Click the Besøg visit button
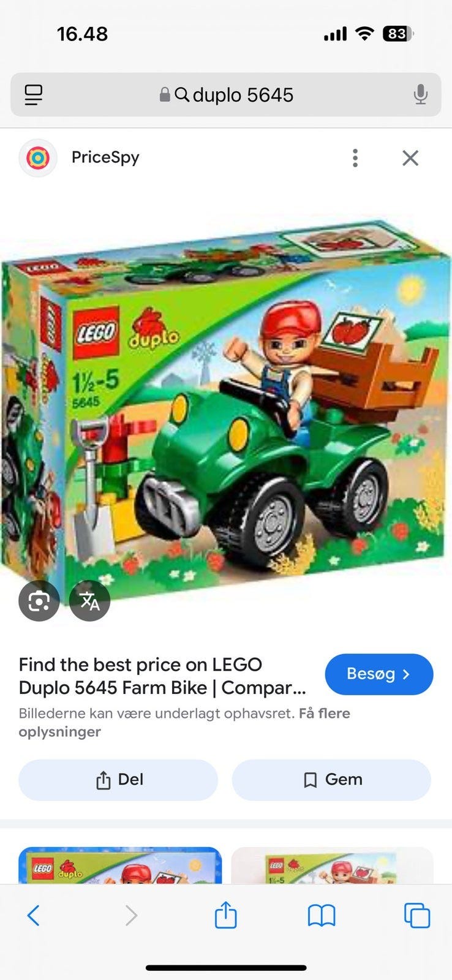Image resolution: width=452 pixels, height=980 pixels. click(x=379, y=674)
